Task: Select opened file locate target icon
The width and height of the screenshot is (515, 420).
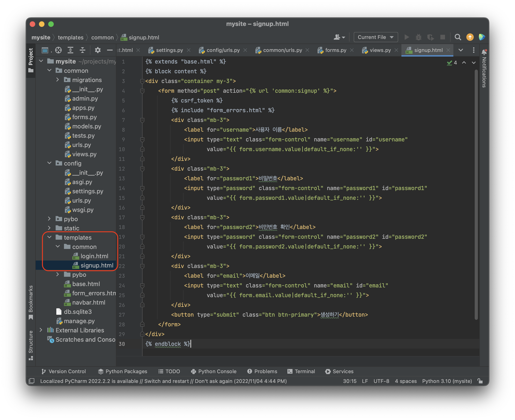Action: point(58,50)
